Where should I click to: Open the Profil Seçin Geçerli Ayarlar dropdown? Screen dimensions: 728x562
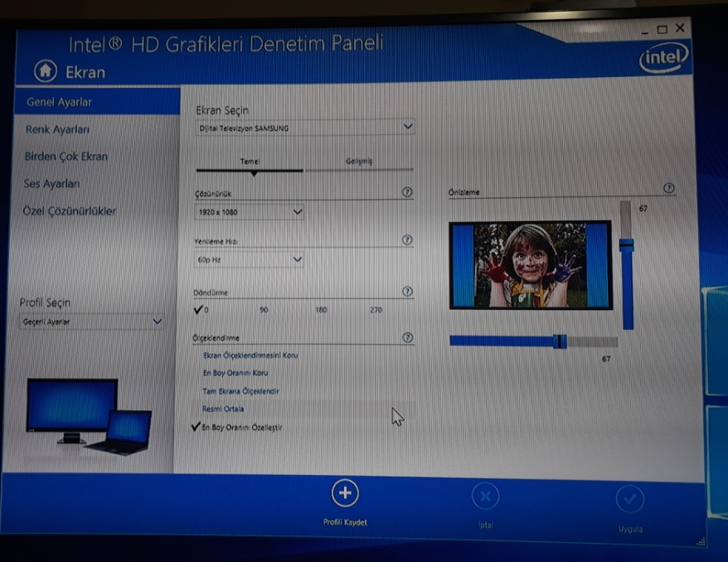pos(91,321)
